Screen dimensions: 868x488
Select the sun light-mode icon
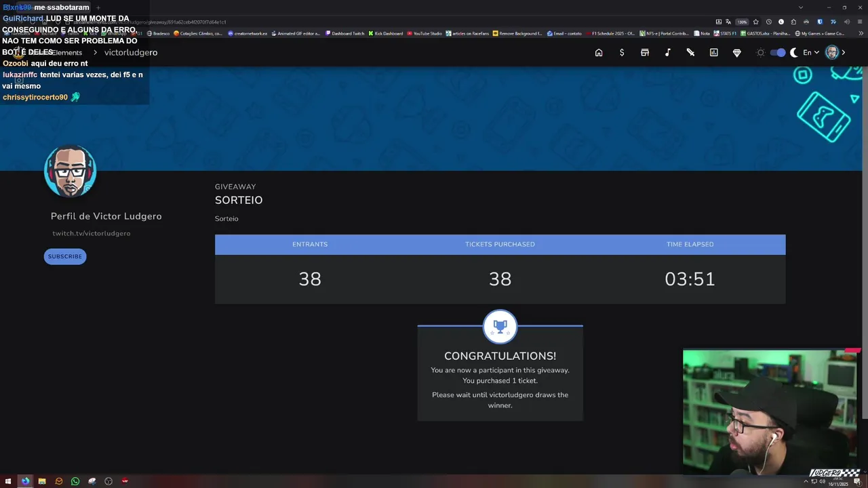click(x=761, y=53)
